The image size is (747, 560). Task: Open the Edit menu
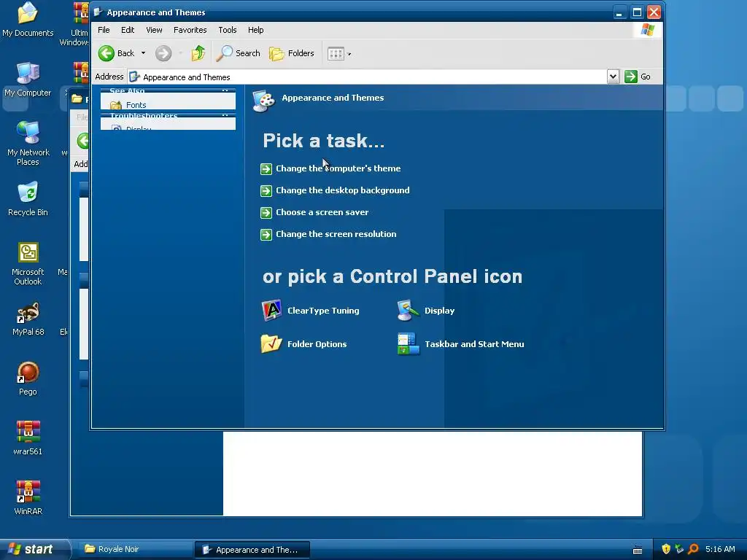pos(127,30)
